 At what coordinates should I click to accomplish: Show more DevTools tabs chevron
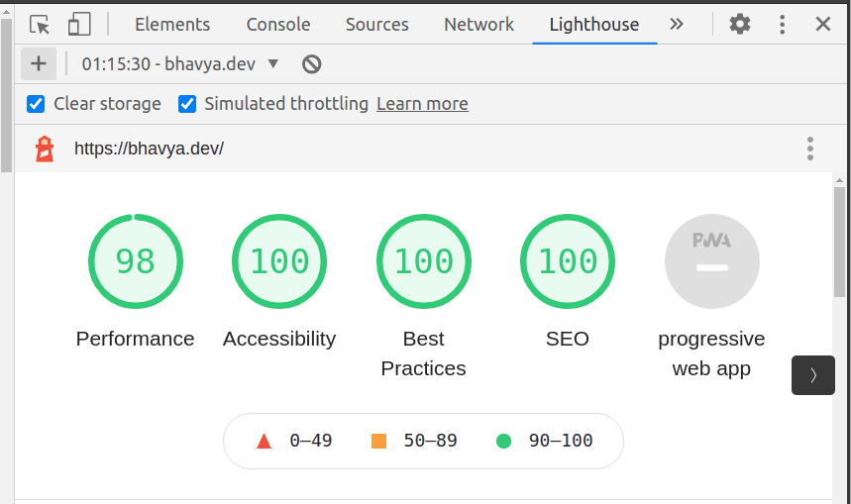(x=677, y=25)
